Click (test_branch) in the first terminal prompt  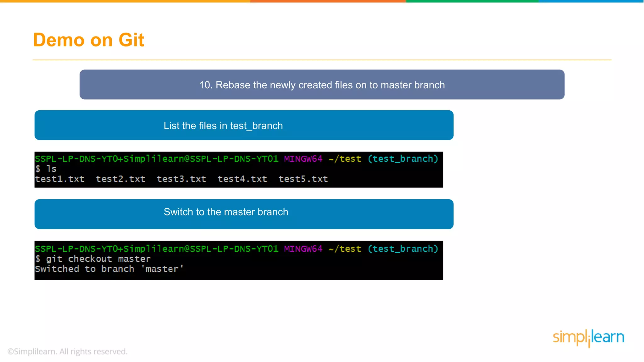tap(403, 159)
